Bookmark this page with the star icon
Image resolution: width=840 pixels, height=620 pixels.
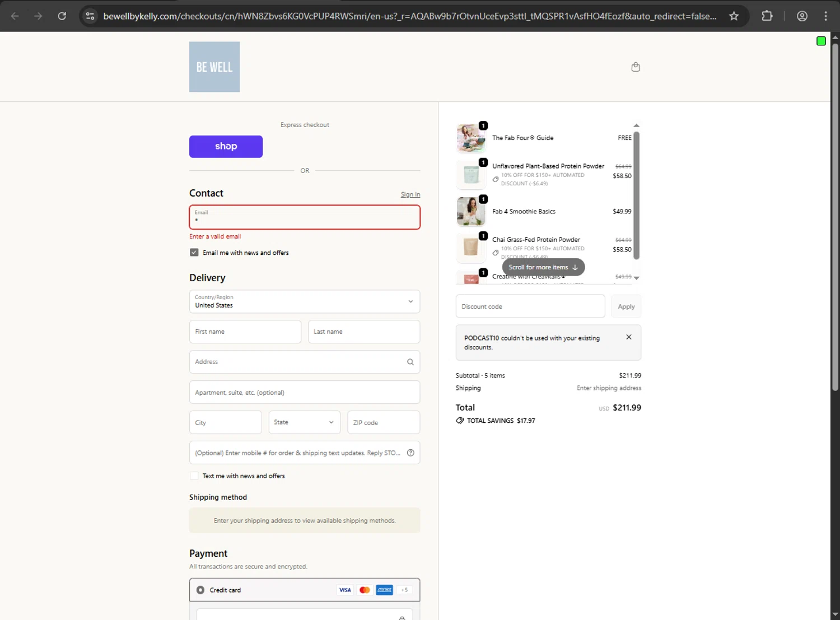[734, 16]
